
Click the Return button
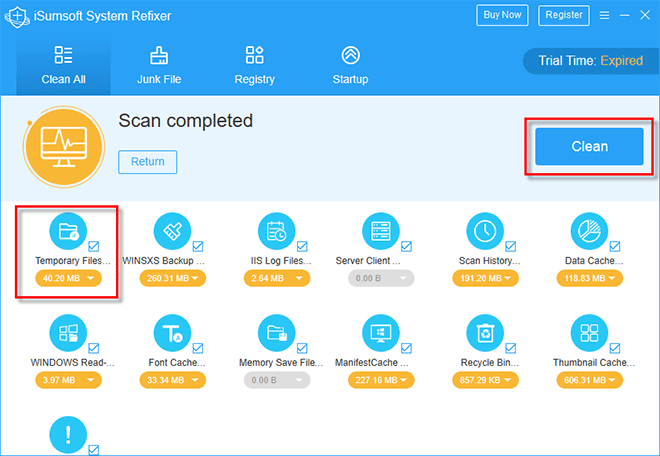pyautogui.click(x=148, y=162)
